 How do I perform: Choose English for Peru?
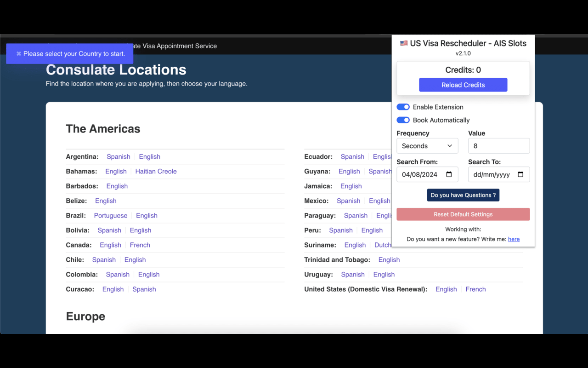(372, 230)
